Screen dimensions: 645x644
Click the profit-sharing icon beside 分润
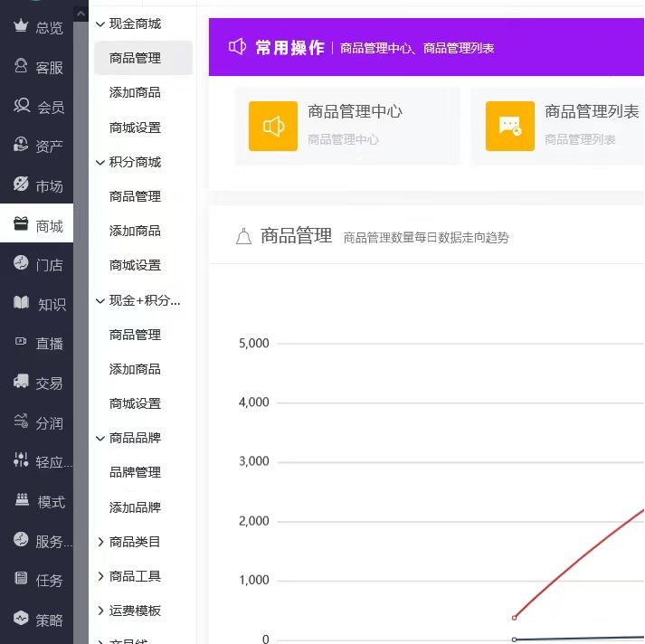21,421
